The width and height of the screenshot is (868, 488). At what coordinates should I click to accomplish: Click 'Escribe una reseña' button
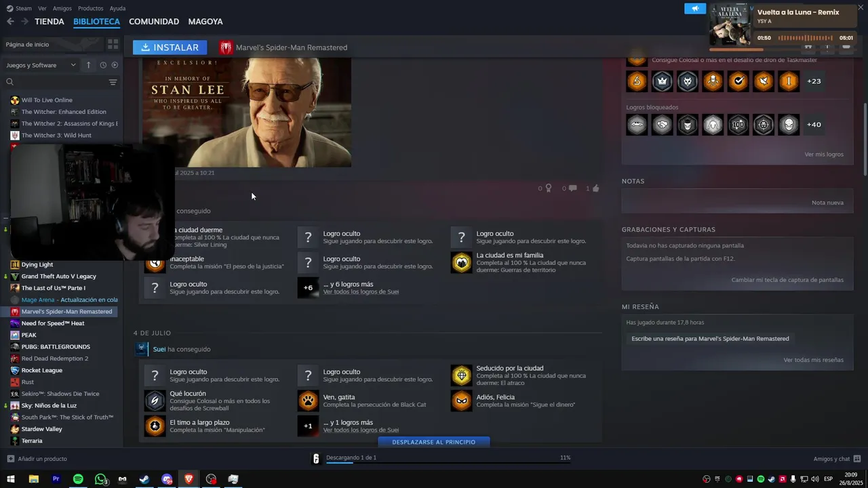click(710, 338)
